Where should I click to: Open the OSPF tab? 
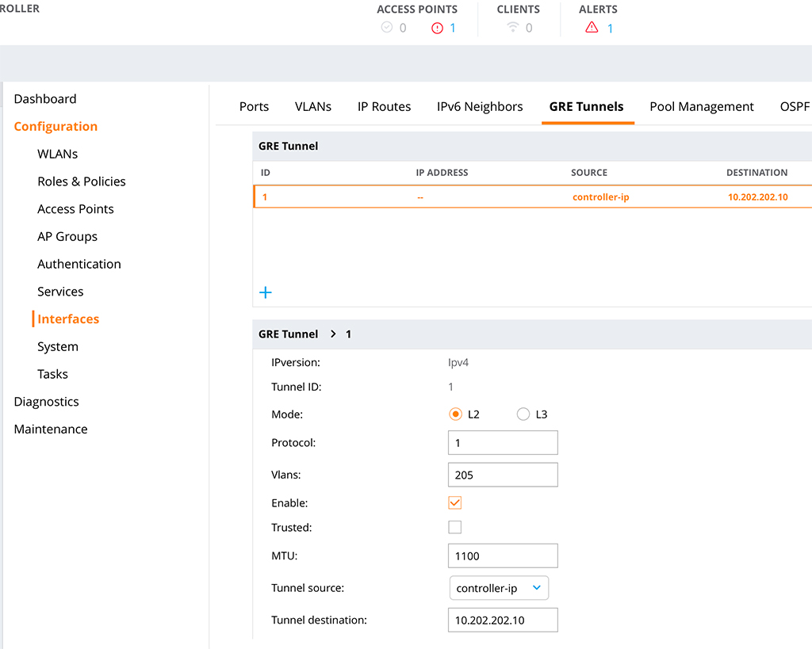[795, 107]
